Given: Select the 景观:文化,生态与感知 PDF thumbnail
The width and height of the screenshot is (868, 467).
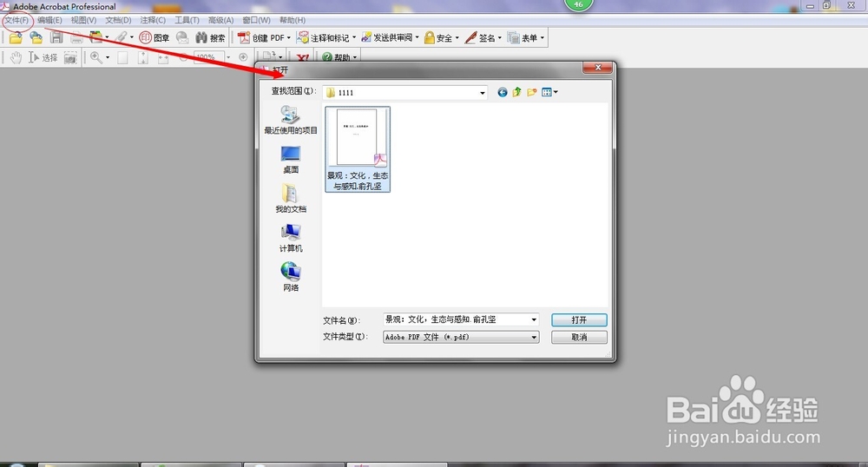Looking at the screenshot, I should [358, 149].
